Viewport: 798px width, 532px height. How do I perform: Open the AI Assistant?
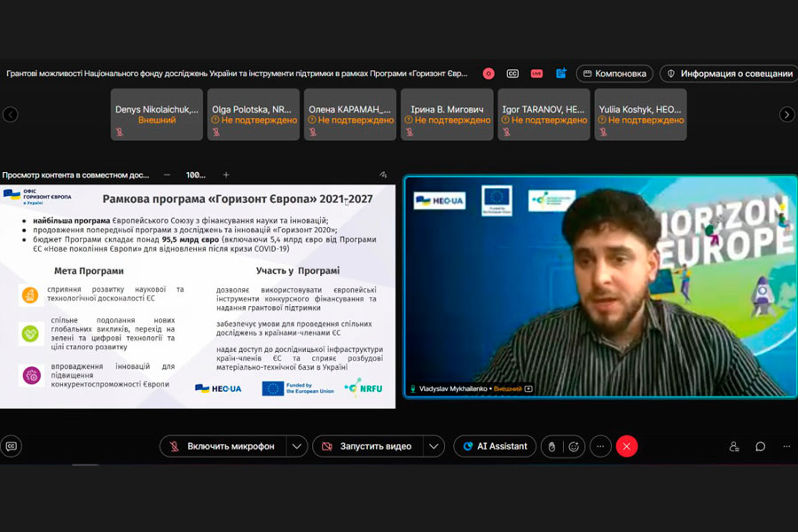(495, 446)
